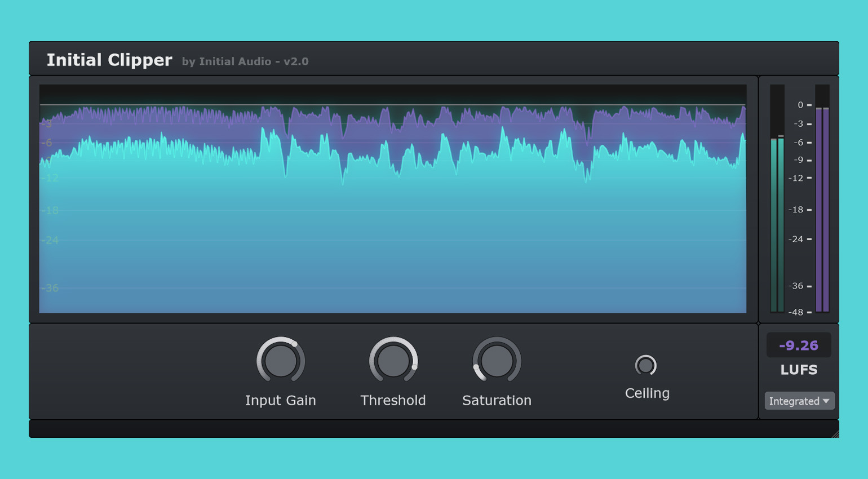Click the LUFS label below the readout
The height and width of the screenshot is (479, 868).
(799, 370)
